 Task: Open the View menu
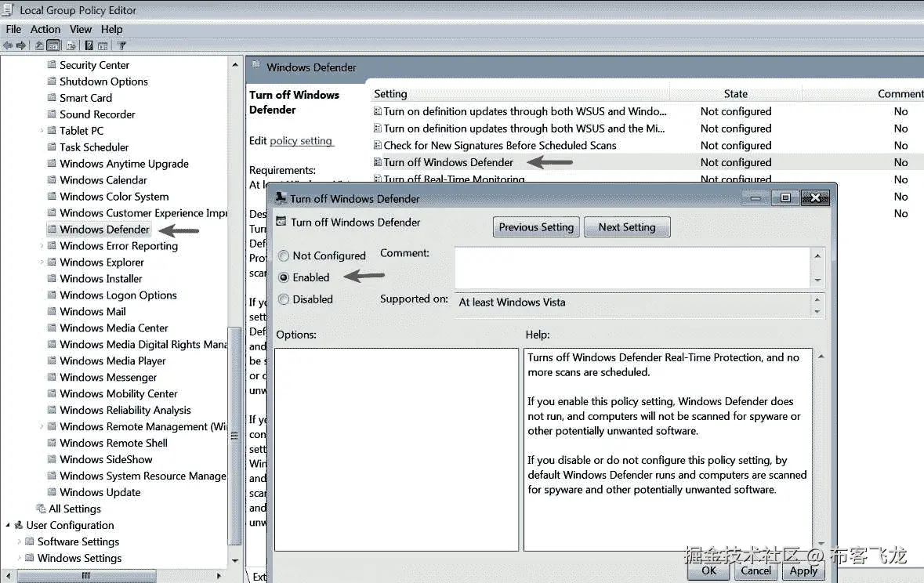81,29
